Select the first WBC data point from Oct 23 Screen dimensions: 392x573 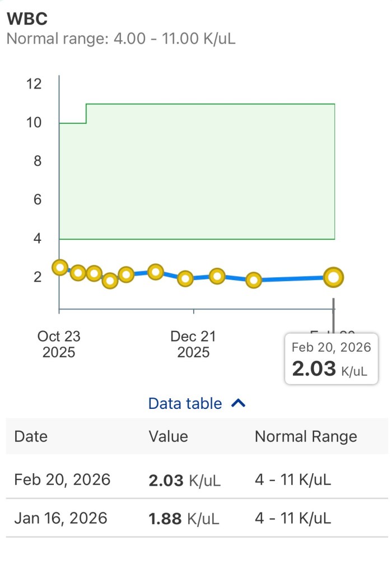(60, 268)
